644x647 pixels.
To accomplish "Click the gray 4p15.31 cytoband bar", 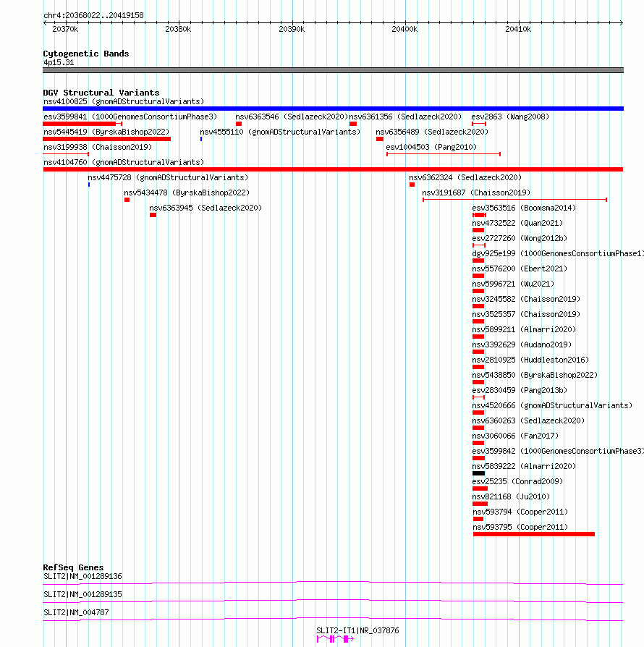I will (333, 70).
